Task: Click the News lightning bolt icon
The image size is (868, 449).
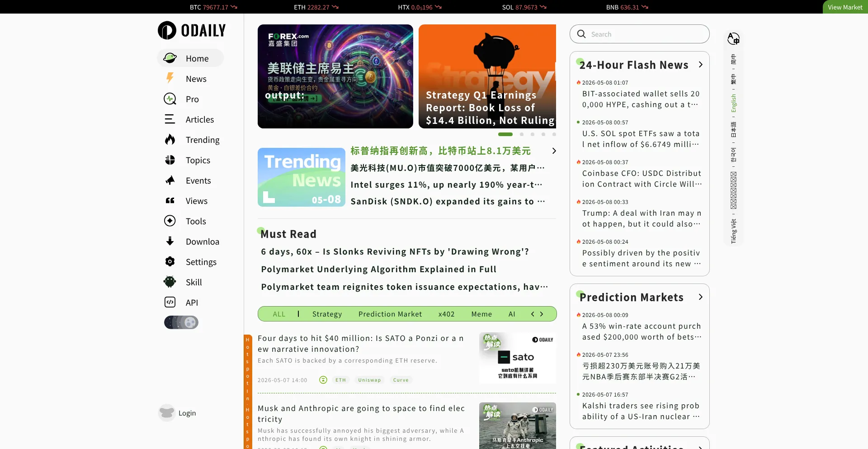Action: [170, 78]
